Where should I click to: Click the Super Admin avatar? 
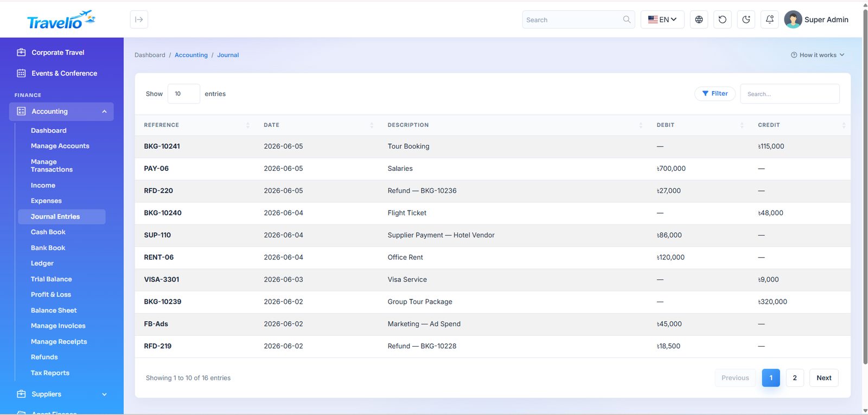point(793,20)
